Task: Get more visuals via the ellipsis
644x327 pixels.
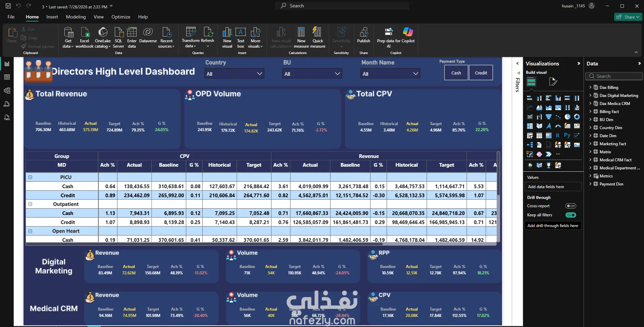Action: (x=558, y=154)
